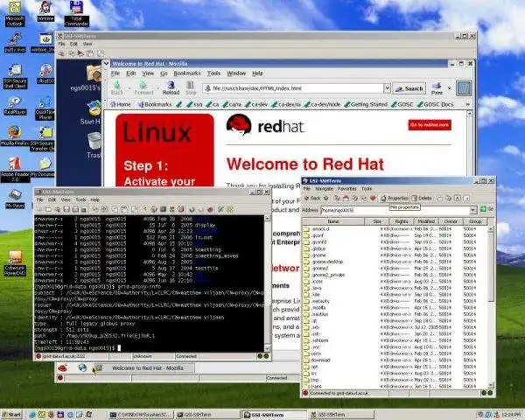The image size is (525, 420).
Task: Open the Help menu in terminal window
Action: coord(95,199)
